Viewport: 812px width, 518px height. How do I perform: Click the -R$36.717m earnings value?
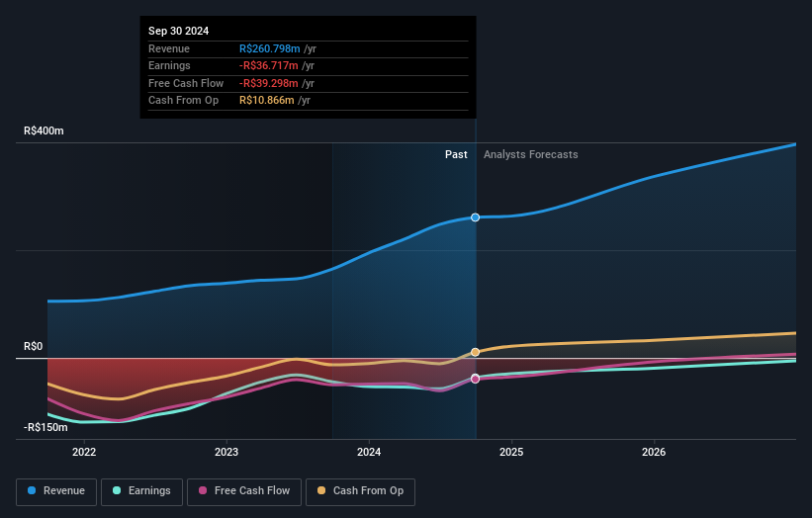tap(269, 65)
